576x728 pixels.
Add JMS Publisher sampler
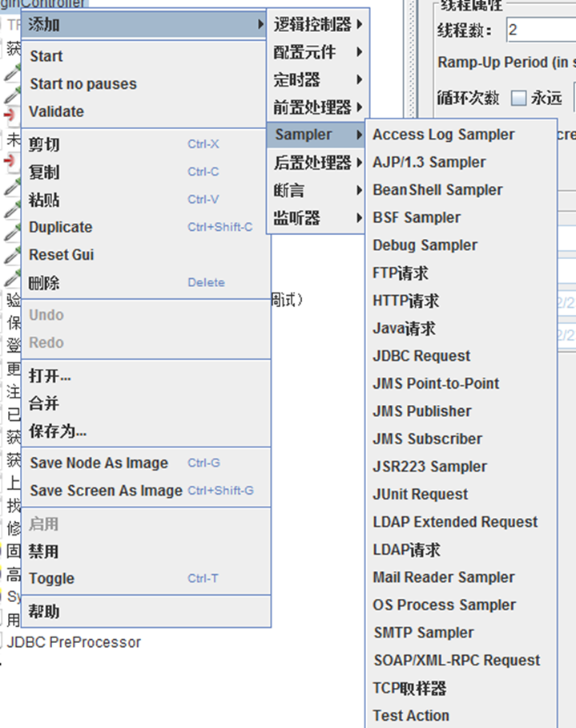[x=461, y=411]
